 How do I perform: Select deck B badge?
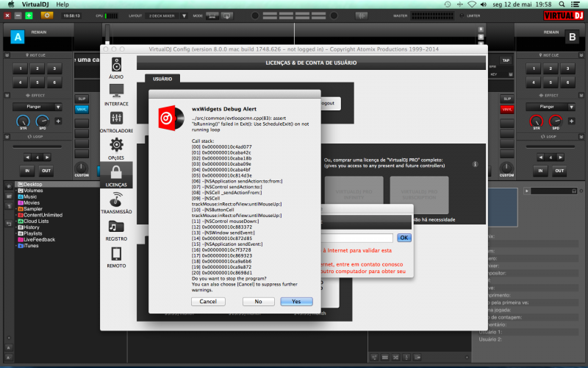click(x=572, y=37)
